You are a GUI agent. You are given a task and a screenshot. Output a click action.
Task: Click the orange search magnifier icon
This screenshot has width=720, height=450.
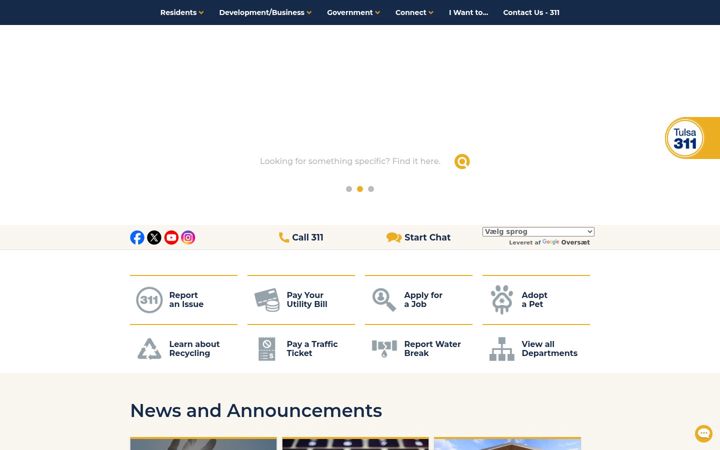pos(462,161)
